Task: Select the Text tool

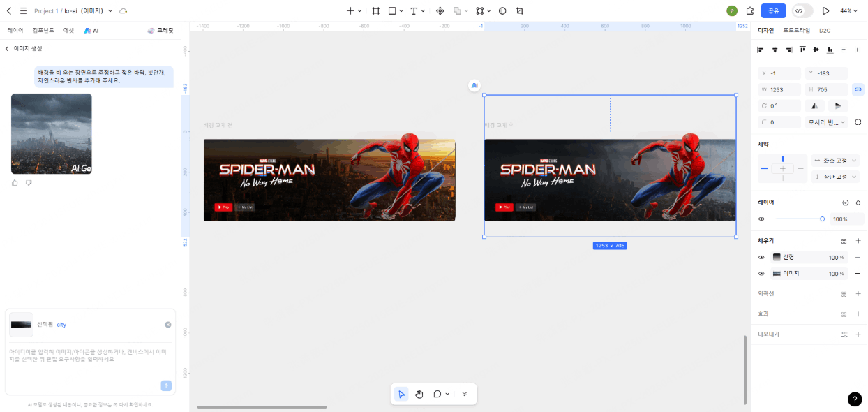Action: (x=414, y=11)
